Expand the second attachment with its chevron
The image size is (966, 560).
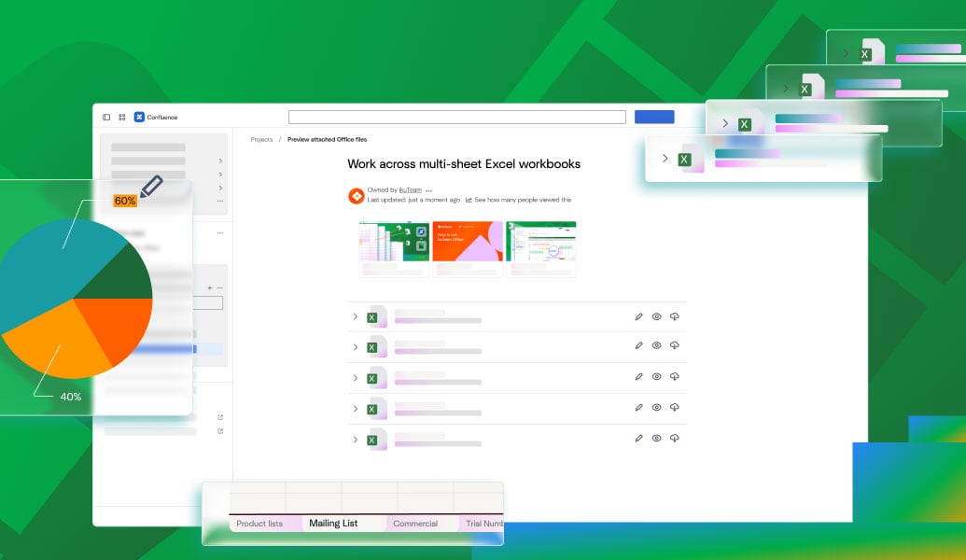[355, 345]
